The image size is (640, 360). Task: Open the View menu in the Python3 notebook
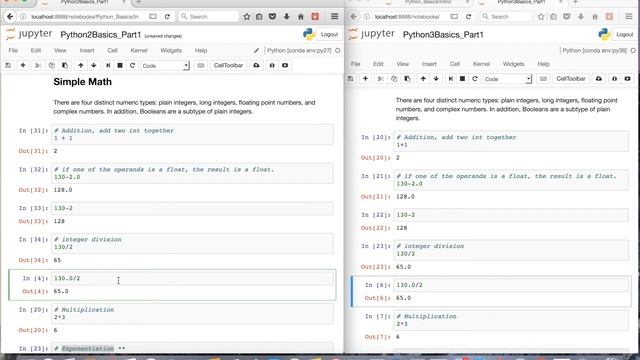(x=402, y=64)
